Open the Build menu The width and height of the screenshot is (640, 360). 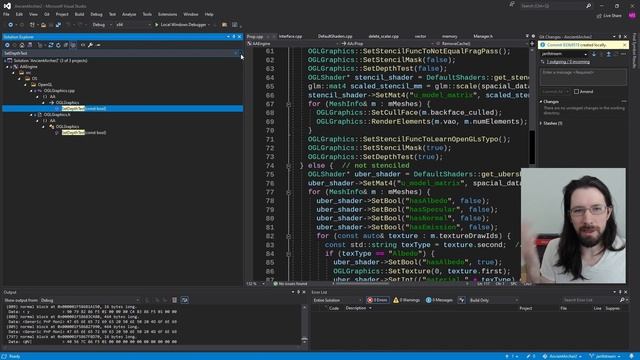tap(79, 14)
